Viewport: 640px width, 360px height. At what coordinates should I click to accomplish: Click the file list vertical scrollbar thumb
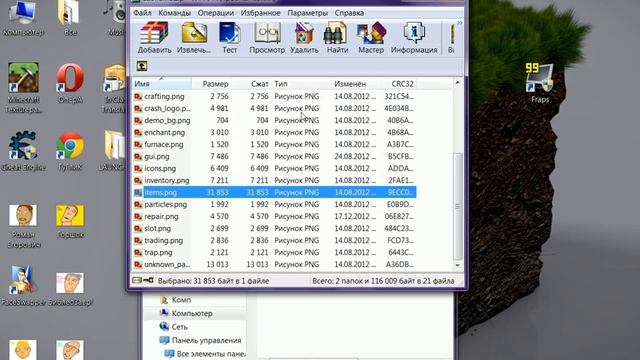pos(457,207)
